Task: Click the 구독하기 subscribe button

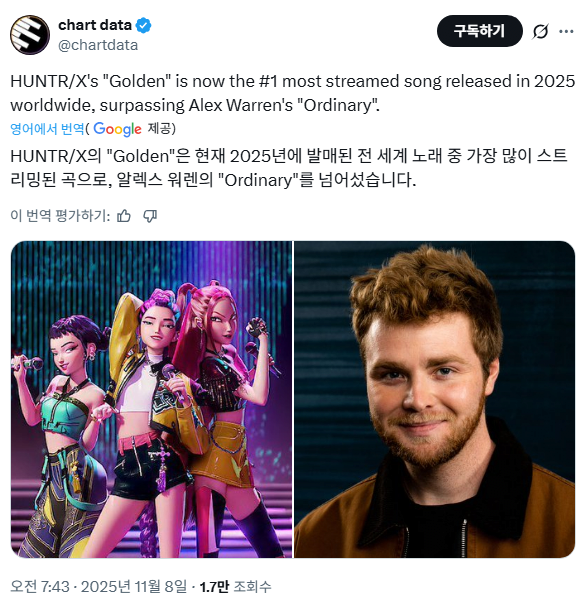Action: pyautogui.click(x=480, y=31)
